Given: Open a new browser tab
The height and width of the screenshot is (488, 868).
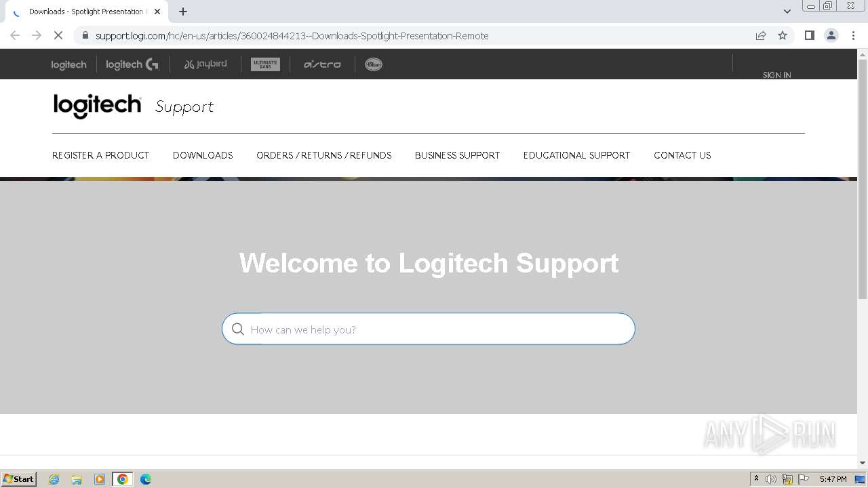Looking at the screenshot, I should 183,12.
